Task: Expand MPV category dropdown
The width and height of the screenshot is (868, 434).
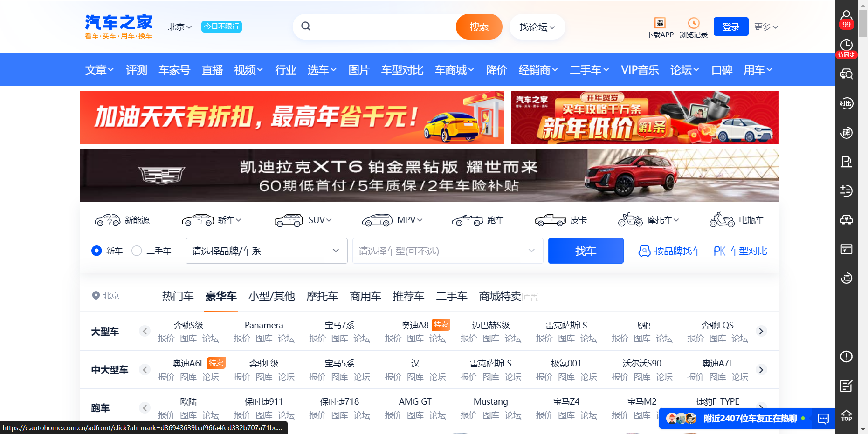Action: (x=410, y=220)
